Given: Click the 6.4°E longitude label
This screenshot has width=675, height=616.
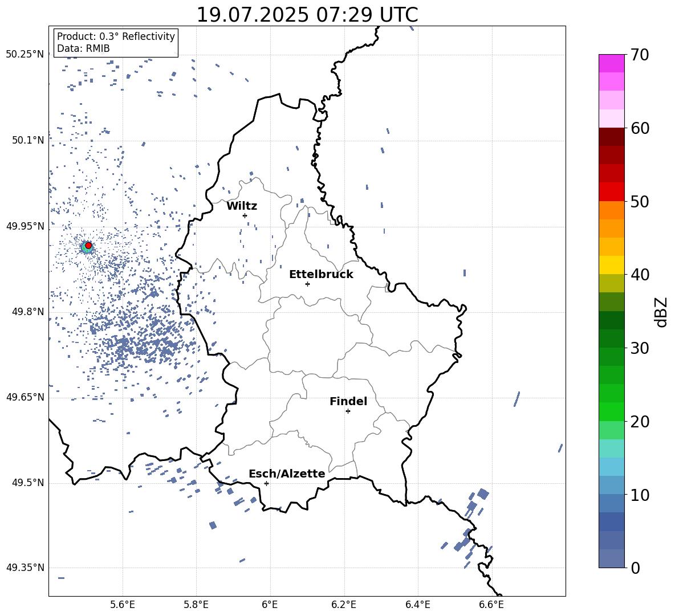Looking at the screenshot, I should [x=417, y=605].
